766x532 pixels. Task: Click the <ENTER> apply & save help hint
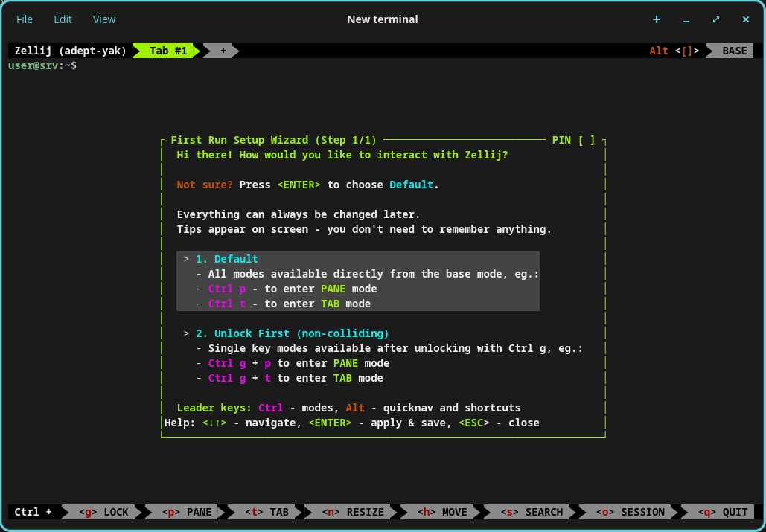coord(380,423)
